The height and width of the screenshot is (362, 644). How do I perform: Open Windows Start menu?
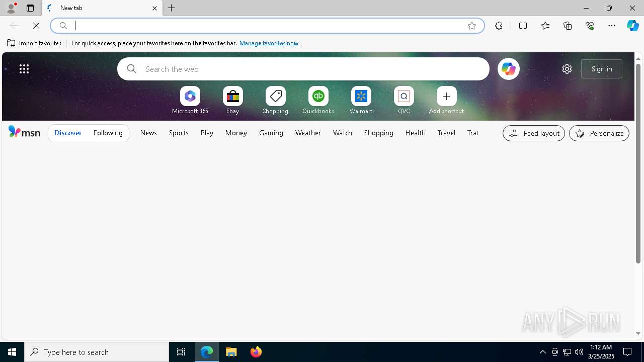coord(12,352)
